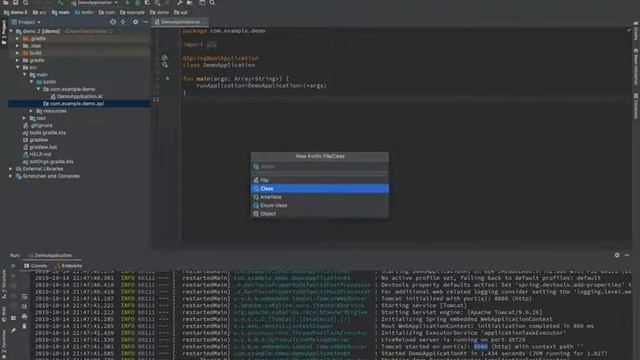Click the Search Everywhere magnifier icon
640x360 pixels.
(212, 2)
